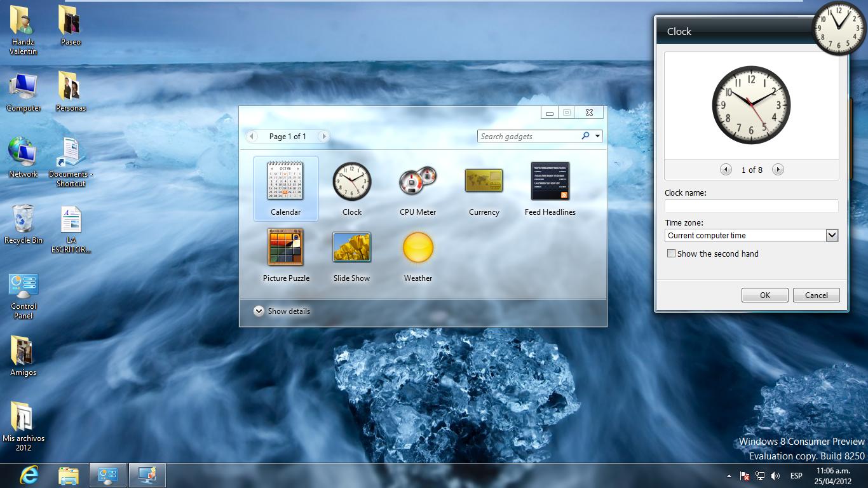Screen dimensions: 868x488
Task: Open Internet Explorer from the taskbar
Action: click(x=29, y=475)
